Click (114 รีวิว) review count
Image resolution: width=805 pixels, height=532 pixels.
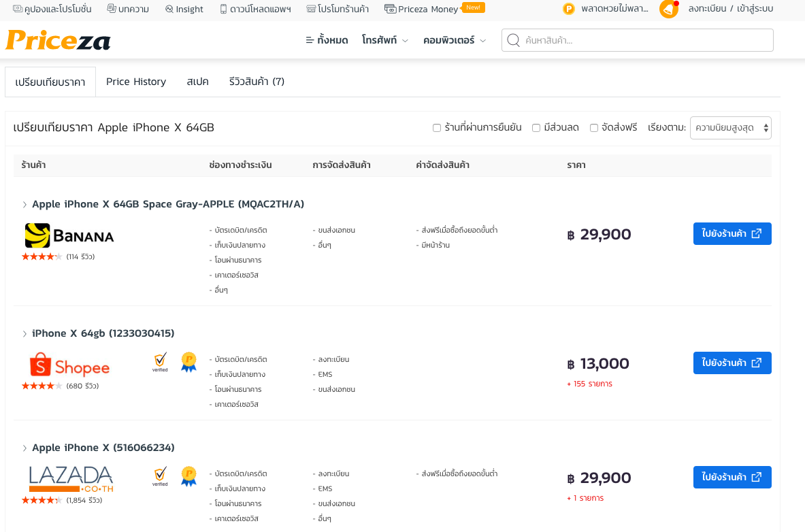pos(80,256)
